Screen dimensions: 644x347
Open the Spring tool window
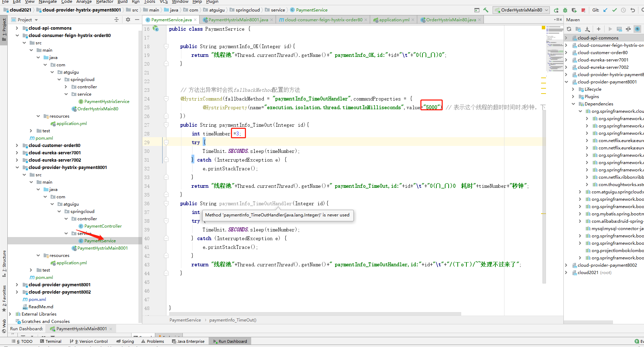point(125,341)
